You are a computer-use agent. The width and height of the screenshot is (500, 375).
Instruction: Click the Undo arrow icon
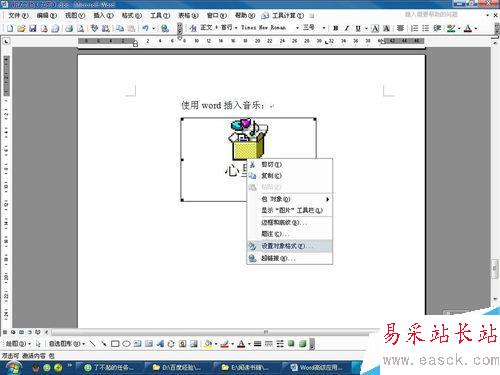[146, 28]
